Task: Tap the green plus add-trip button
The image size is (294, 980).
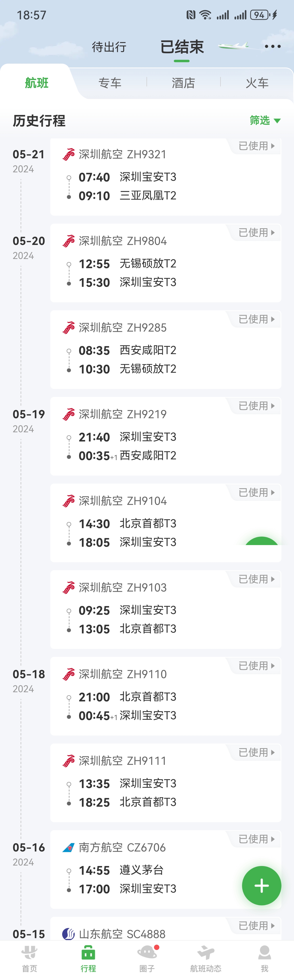Action: (262, 886)
